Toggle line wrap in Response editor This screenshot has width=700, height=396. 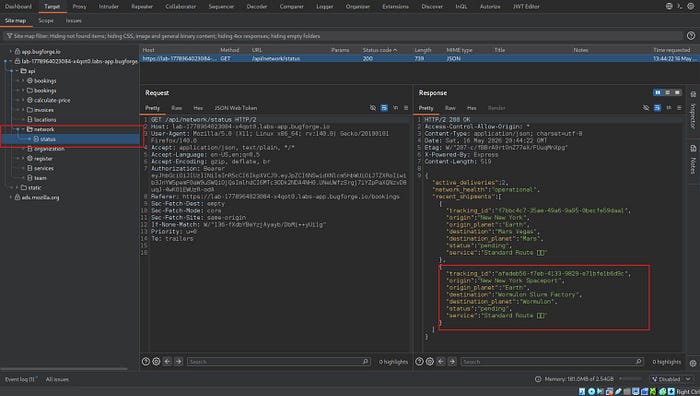point(657,108)
